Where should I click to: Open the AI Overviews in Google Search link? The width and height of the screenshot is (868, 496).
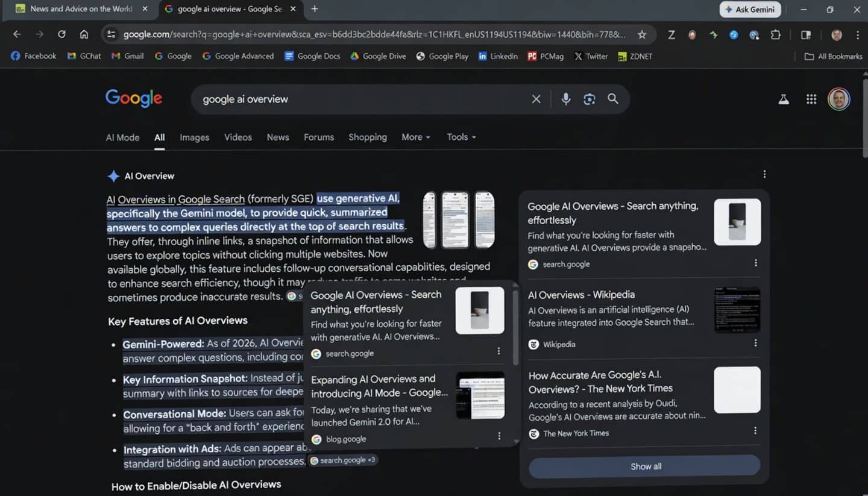point(175,199)
